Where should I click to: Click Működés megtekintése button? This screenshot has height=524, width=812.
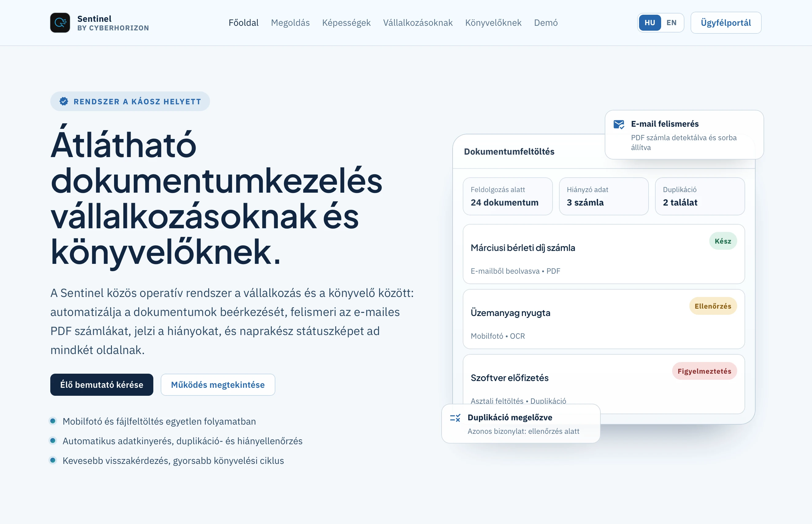tap(218, 384)
